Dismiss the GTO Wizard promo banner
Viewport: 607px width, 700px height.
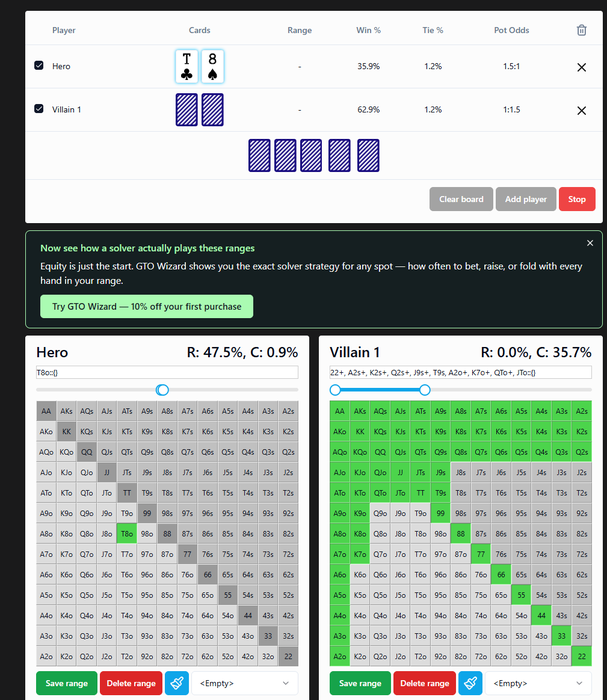590,243
